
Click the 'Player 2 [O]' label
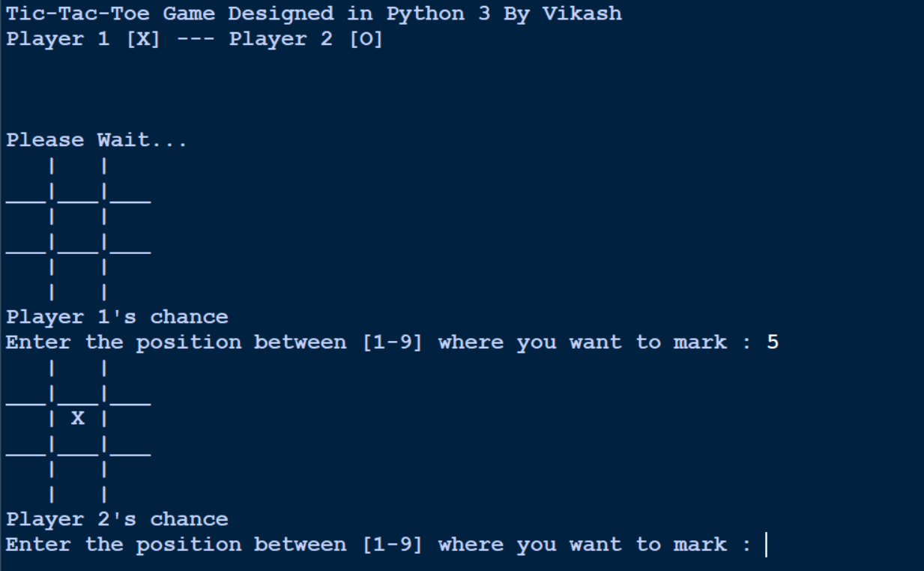click(306, 39)
